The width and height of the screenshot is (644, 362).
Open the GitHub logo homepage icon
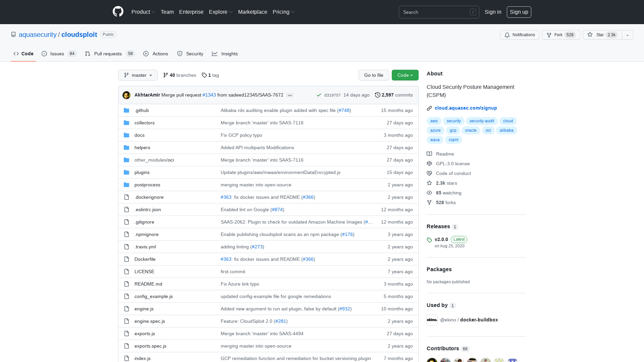click(118, 12)
